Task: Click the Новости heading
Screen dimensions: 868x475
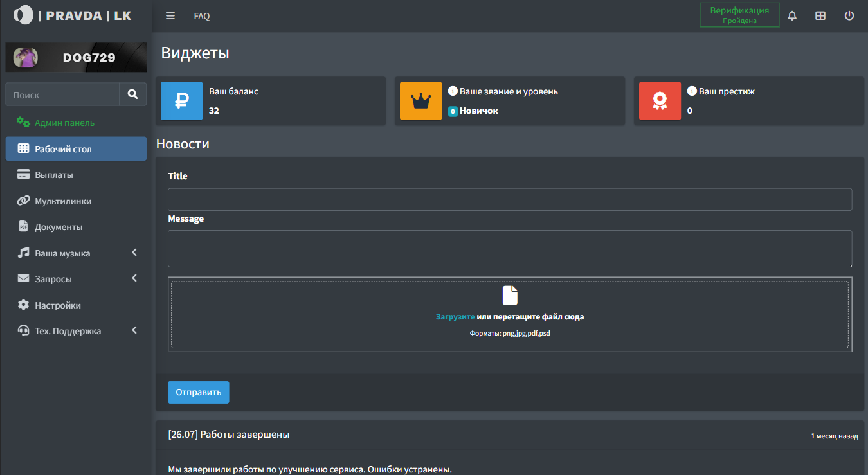Action: click(183, 143)
